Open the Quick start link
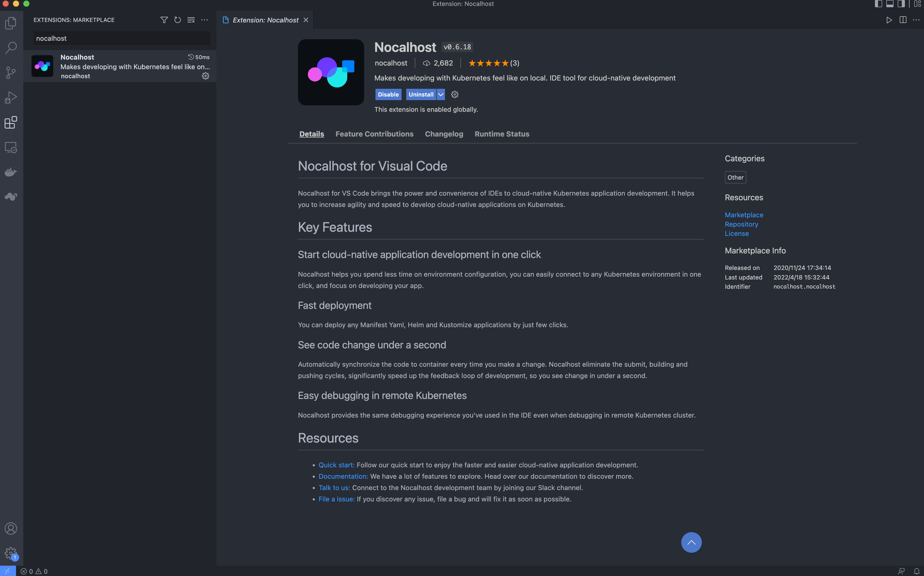 (x=336, y=465)
